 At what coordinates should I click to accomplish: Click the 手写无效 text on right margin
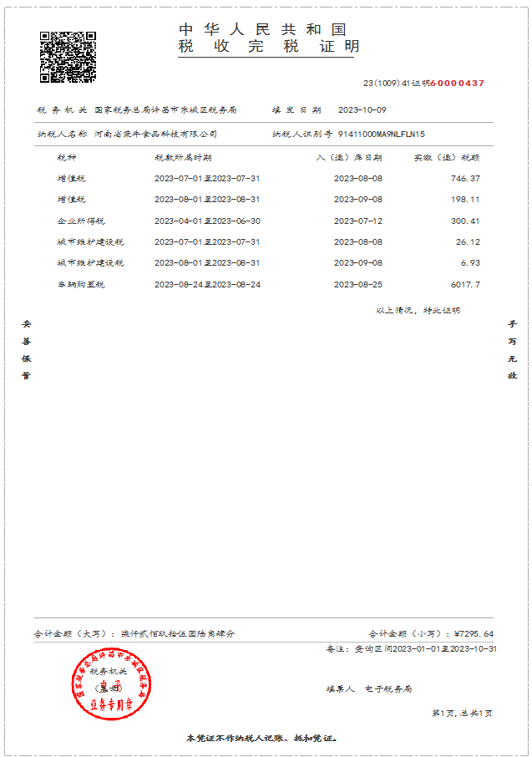click(x=512, y=349)
